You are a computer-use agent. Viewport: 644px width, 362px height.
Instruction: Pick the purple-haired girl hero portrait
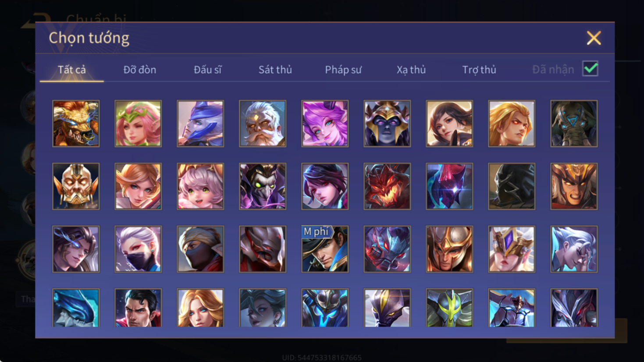pos(325,124)
